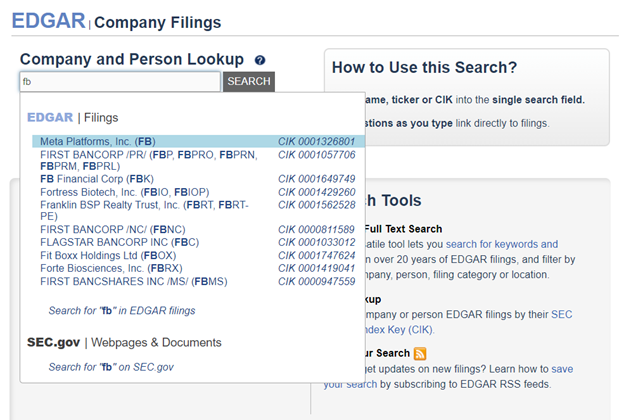
Task: Click the 'save' your search link
Action: click(562, 369)
